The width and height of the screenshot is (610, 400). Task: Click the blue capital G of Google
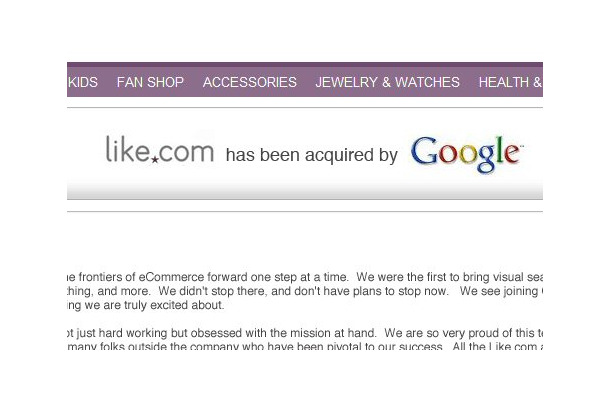(424, 150)
